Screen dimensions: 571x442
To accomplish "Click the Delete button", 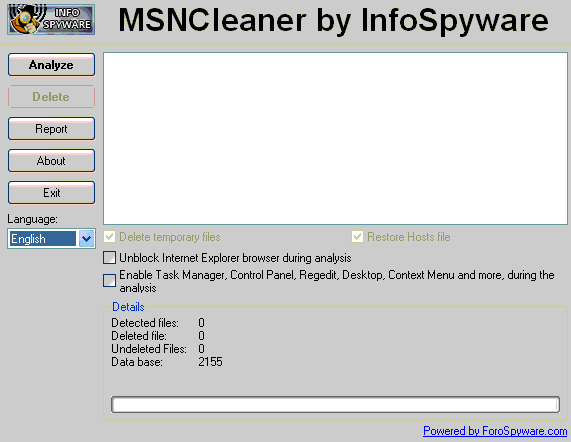I will point(51,97).
